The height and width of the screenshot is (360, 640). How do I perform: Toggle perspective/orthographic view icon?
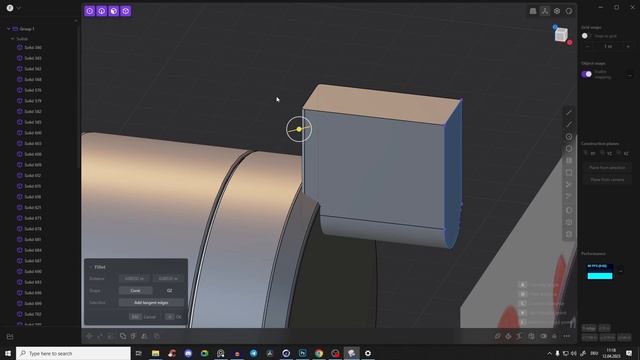pyautogui.click(x=533, y=11)
